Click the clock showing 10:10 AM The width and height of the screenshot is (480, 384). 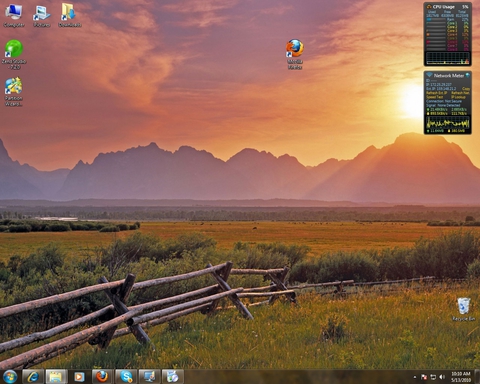click(x=461, y=377)
